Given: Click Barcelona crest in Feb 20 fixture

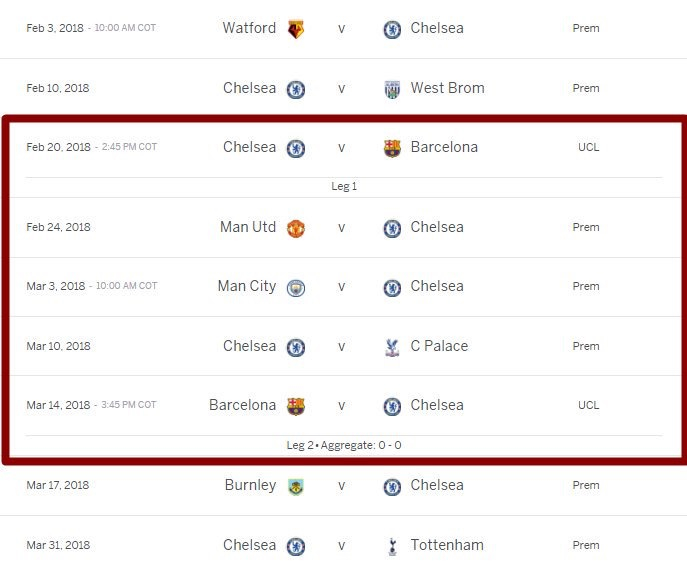Looking at the screenshot, I should point(392,149).
